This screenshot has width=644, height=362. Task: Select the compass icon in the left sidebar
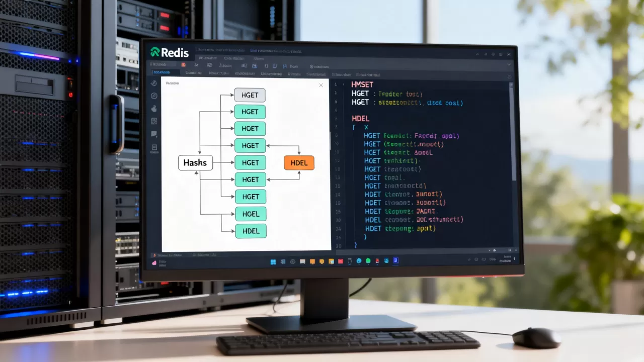coord(154,96)
